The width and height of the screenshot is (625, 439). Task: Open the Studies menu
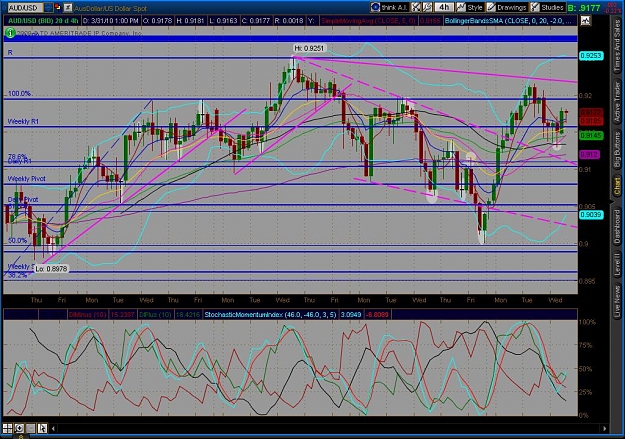[x=547, y=7]
